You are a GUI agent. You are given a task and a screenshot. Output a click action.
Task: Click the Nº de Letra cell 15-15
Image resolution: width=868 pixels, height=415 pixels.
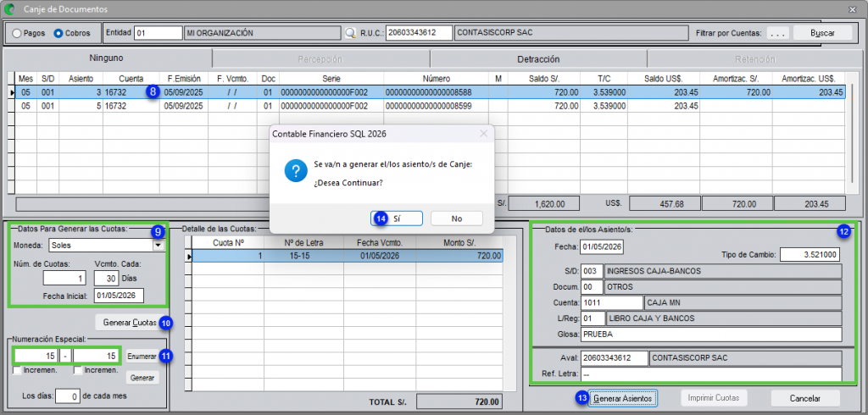pyautogui.click(x=303, y=256)
